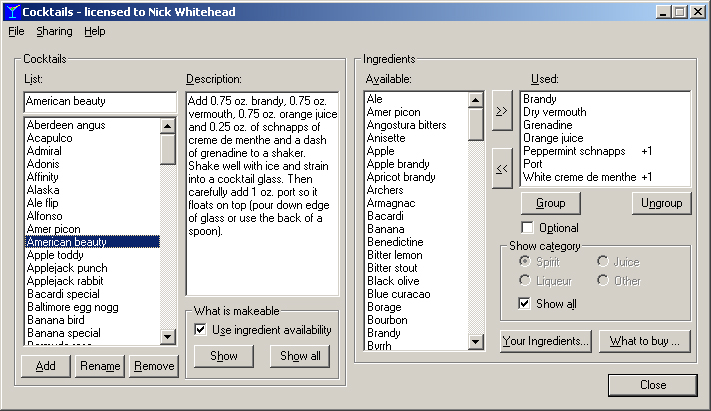
Task: Select Baltimore egg nogg in cocktail list
Action: tap(92, 307)
